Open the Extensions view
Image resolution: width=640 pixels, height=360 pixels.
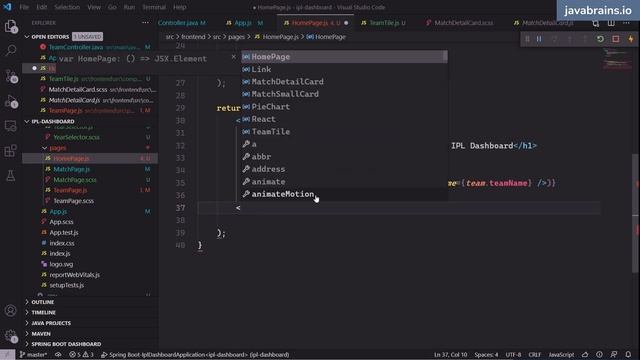tap(11, 151)
